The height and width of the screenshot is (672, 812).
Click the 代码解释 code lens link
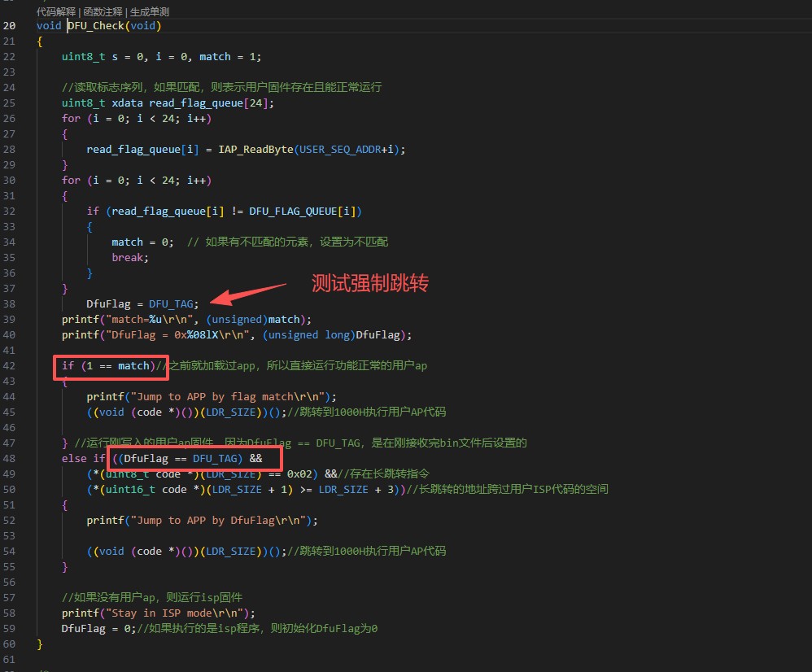pos(55,11)
